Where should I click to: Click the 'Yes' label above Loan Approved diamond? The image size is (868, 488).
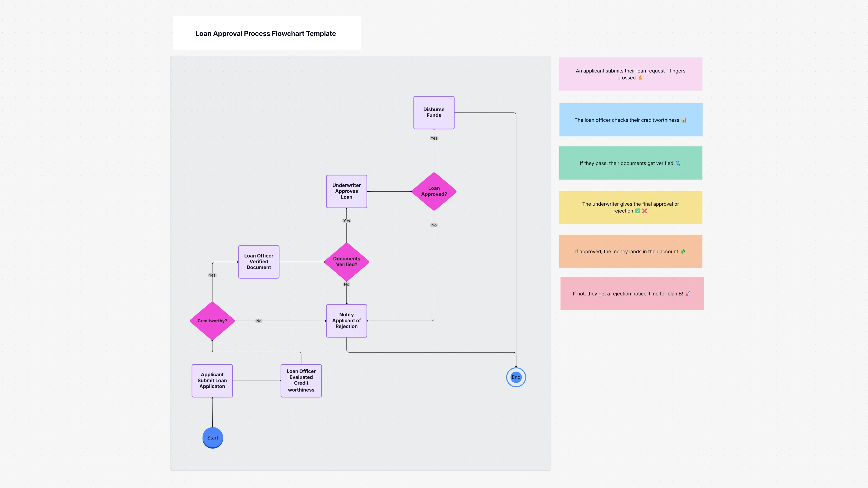coord(434,138)
